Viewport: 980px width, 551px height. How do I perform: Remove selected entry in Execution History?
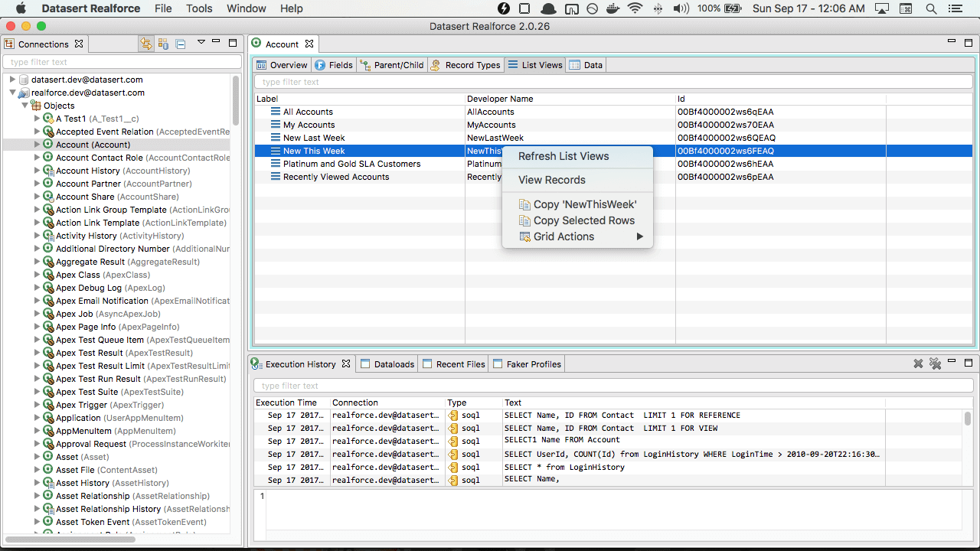coord(918,364)
